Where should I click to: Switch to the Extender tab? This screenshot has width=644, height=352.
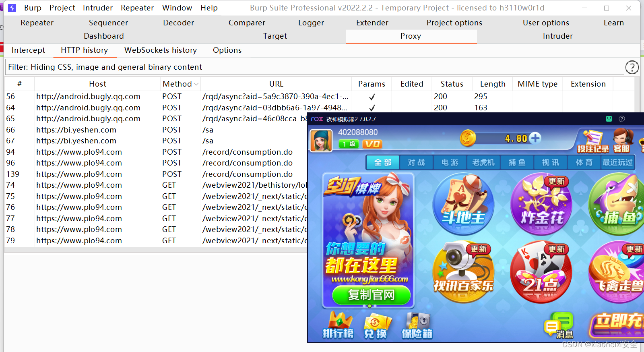click(x=372, y=23)
